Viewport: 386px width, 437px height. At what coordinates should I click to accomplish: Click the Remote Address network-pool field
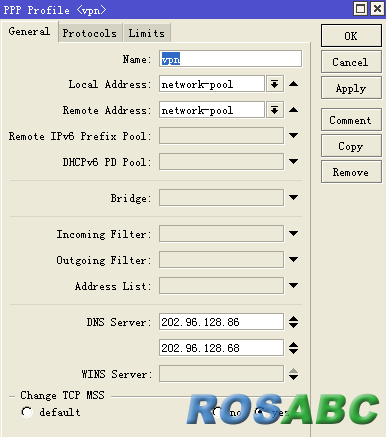pos(212,110)
